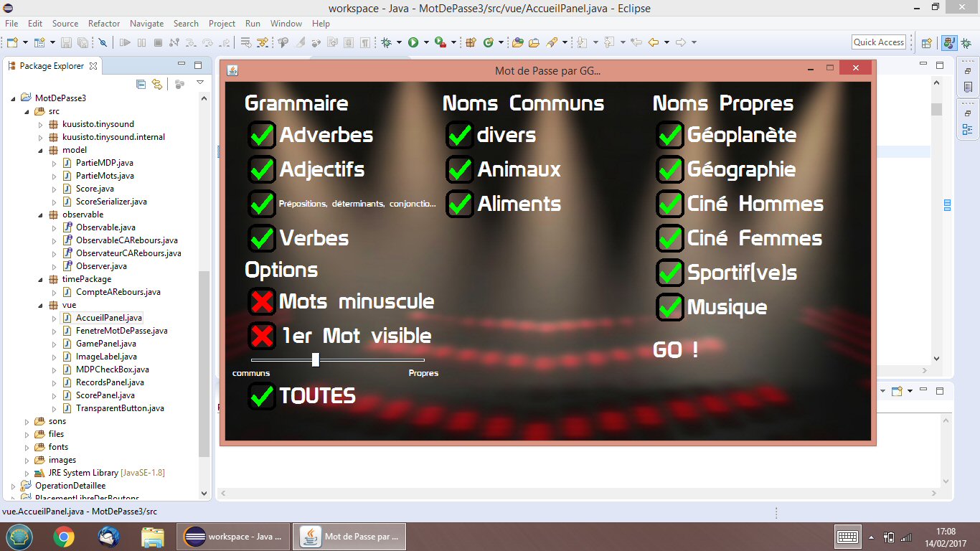The width and height of the screenshot is (980, 551).
Task: Toggle Link with Editor in Package Explorer
Action: (x=157, y=84)
